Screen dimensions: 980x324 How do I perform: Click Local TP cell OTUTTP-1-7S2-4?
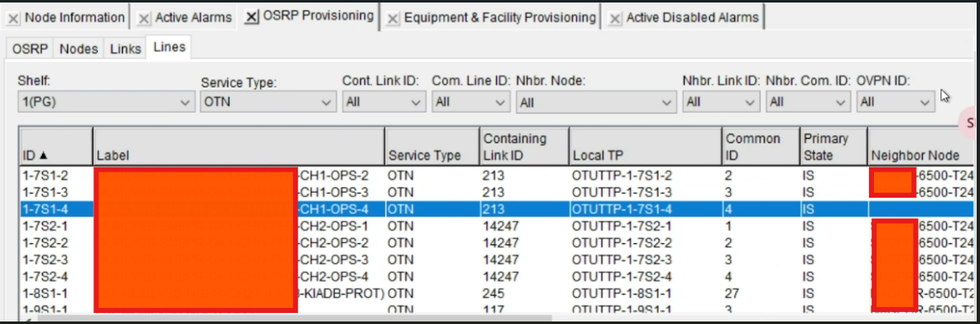click(646, 277)
